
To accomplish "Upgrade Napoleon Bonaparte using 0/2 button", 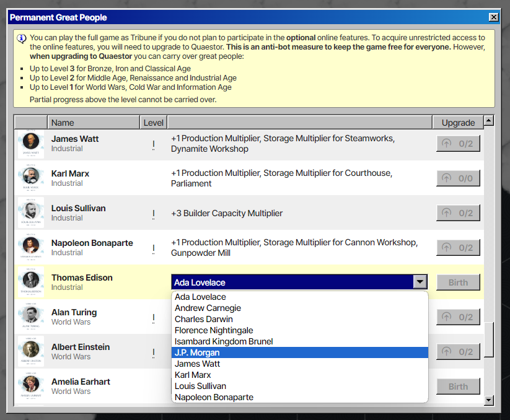I will coord(458,248).
